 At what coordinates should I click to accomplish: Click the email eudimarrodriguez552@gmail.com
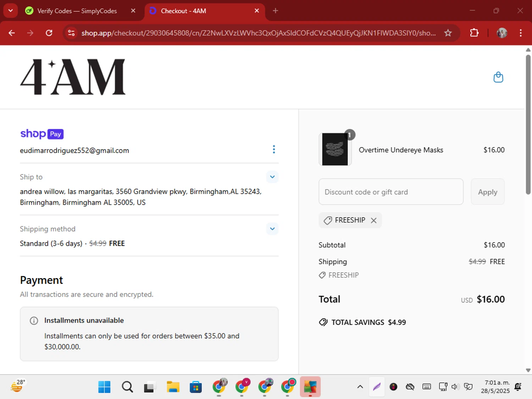(x=74, y=150)
